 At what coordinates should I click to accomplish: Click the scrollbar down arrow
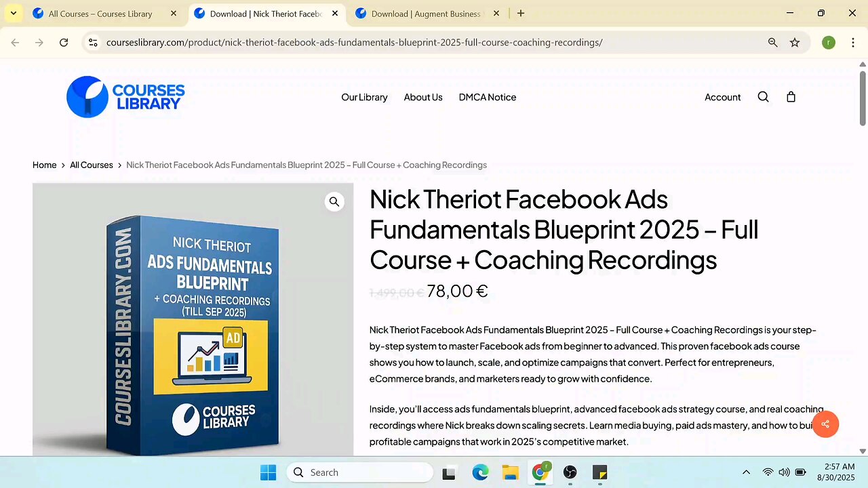tap(863, 451)
